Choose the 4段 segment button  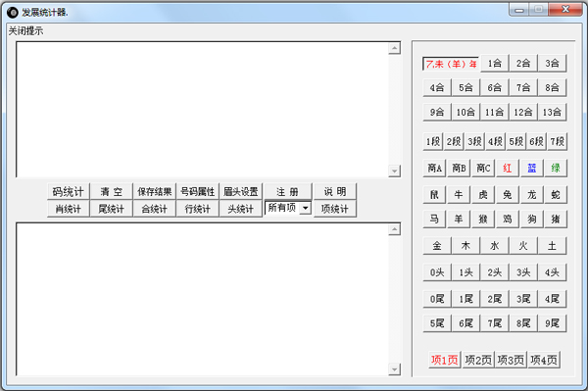coord(495,141)
